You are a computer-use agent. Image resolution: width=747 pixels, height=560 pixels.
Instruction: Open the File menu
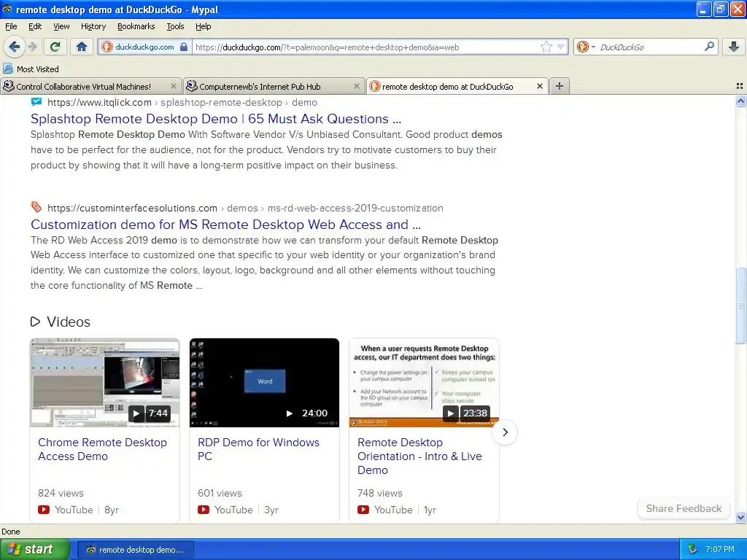(11, 26)
